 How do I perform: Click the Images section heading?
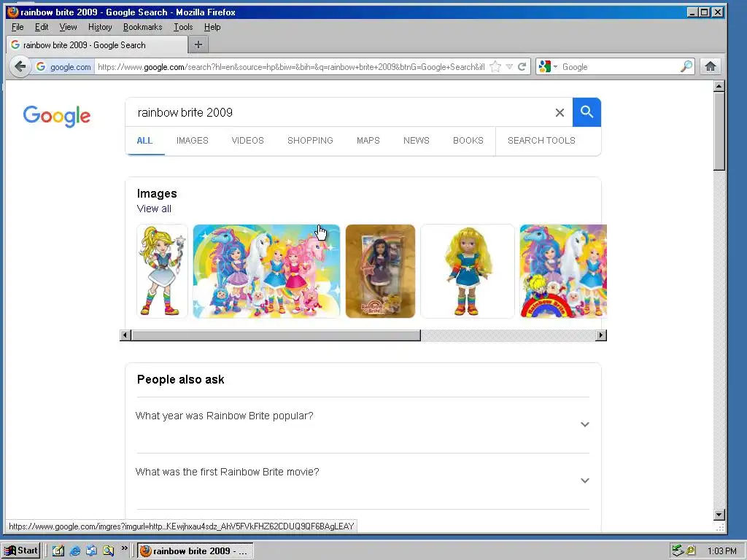pos(157,193)
